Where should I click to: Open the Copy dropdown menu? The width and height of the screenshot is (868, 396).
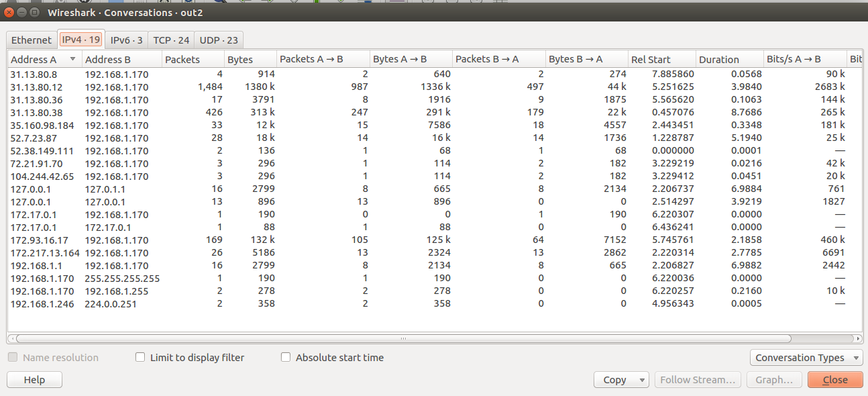tap(621, 380)
